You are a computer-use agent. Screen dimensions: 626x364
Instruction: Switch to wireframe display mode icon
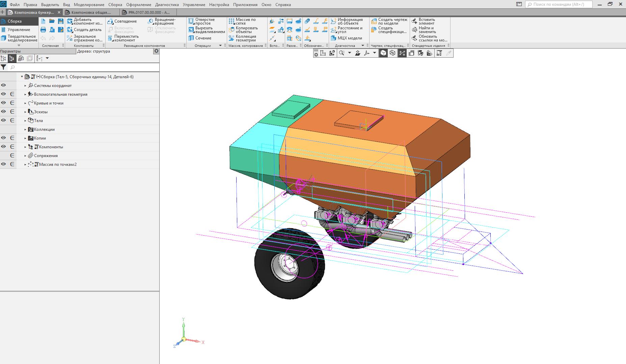[x=392, y=53]
